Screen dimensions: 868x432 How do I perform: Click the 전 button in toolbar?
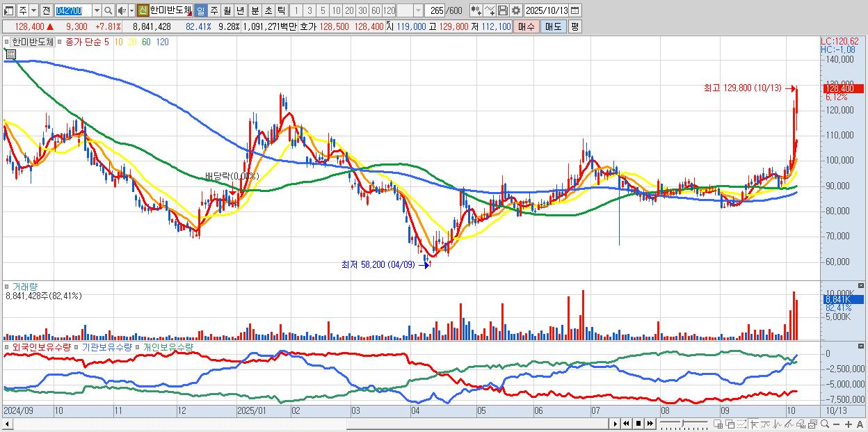click(x=46, y=10)
